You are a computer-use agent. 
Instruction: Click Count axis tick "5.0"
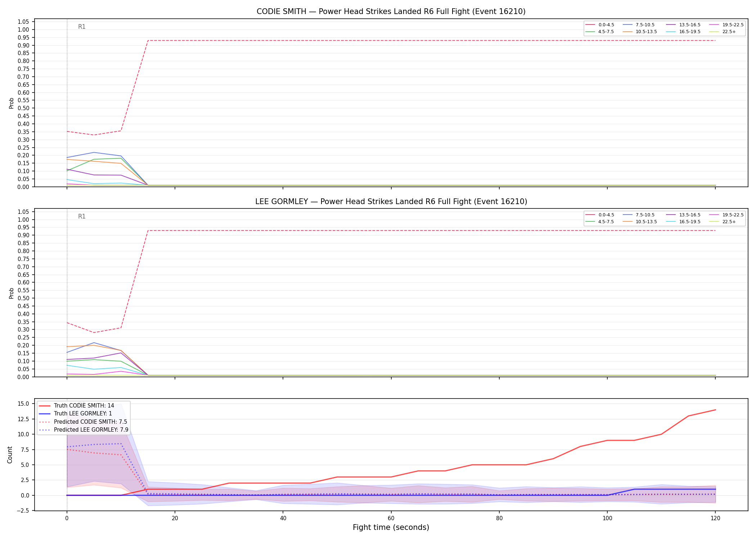coord(25,465)
